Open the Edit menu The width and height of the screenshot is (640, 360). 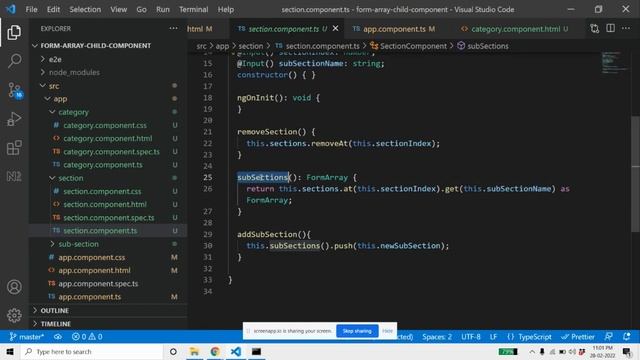[x=53, y=9]
